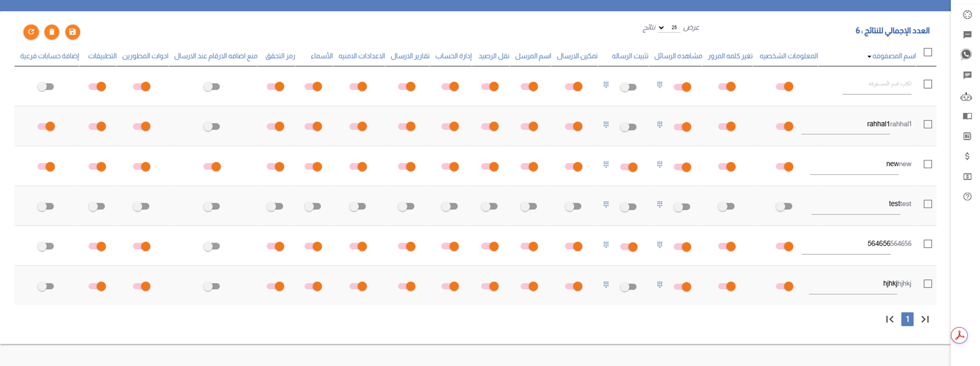Open the WhatsApp sidebar icon
Viewport: 980px width, 366px height.
click(967, 54)
